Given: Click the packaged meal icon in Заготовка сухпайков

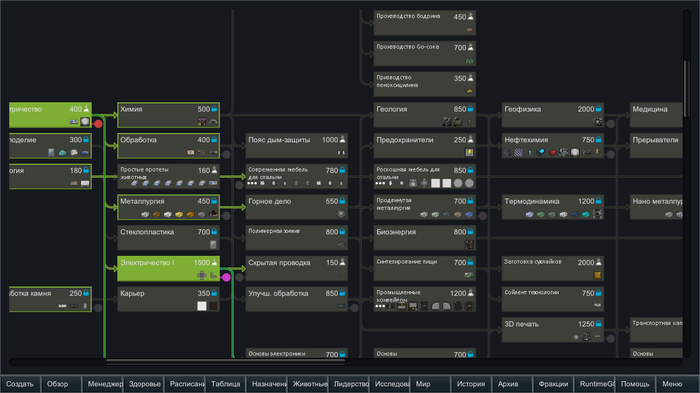Looking at the screenshot, I should coord(597,275).
